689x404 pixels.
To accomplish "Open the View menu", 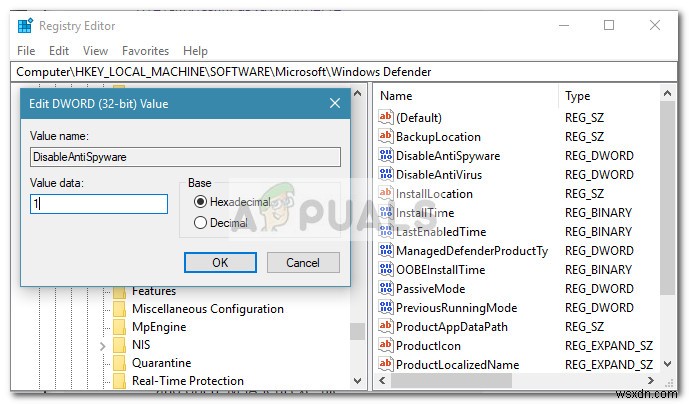I will pos(95,51).
